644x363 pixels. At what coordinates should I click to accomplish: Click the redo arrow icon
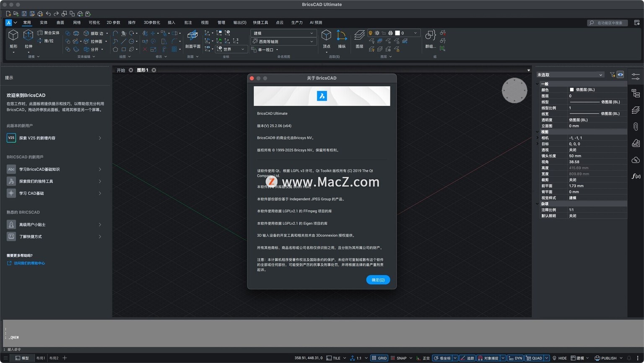(56, 14)
